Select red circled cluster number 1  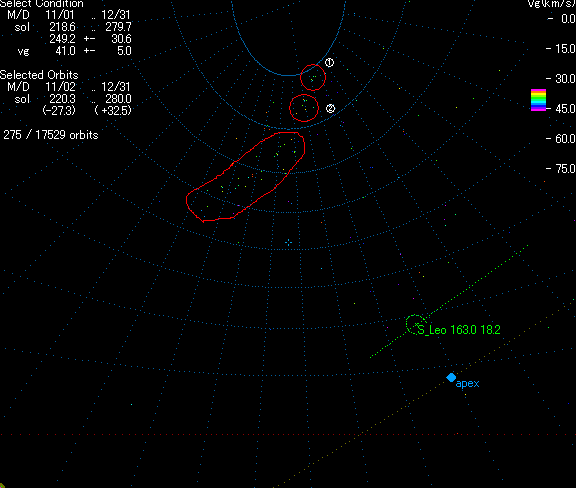pos(313,77)
